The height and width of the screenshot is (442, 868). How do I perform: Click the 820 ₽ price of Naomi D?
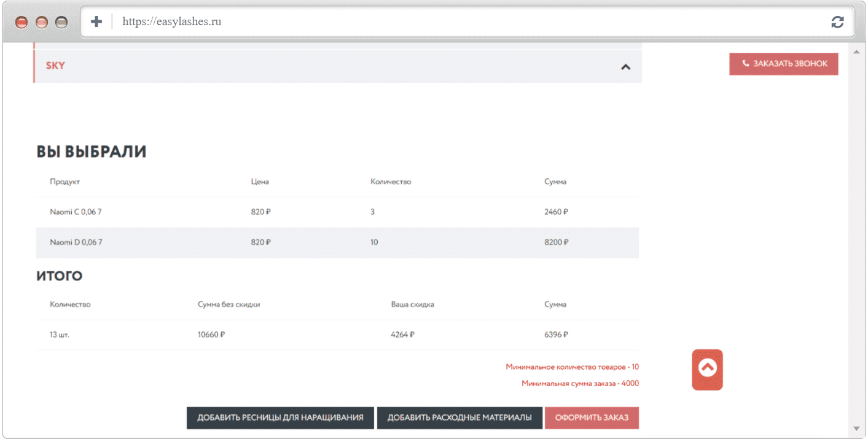point(261,242)
